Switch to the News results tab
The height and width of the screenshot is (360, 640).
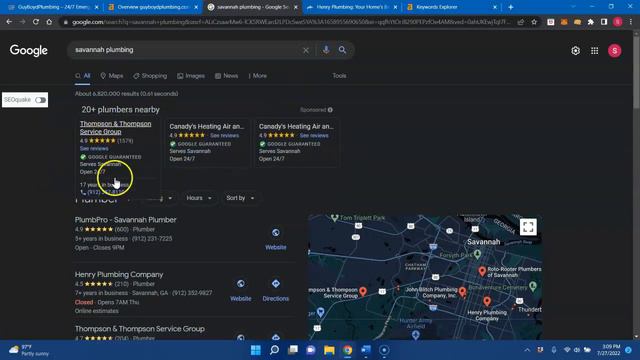click(x=227, y=76)
